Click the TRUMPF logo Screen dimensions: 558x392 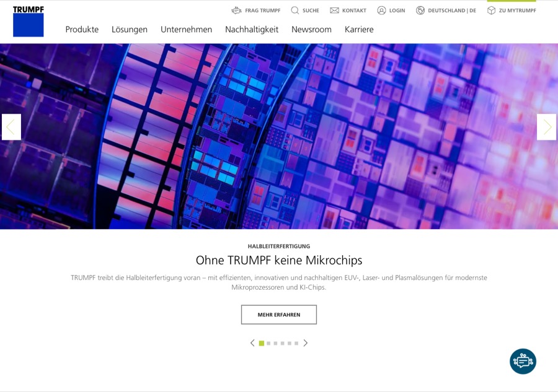[28, 21]
